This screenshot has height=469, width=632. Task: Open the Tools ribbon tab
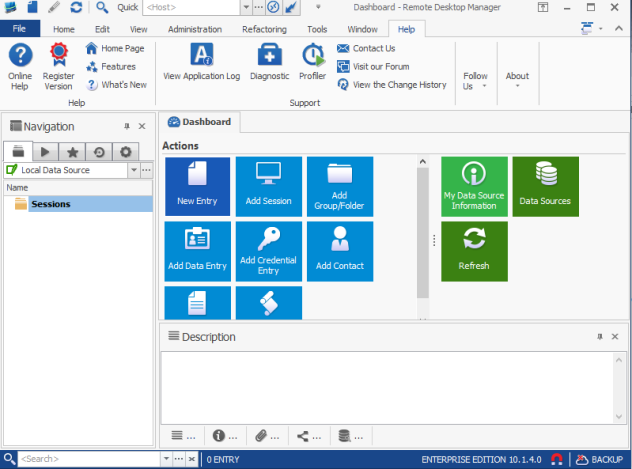point(317,29)
